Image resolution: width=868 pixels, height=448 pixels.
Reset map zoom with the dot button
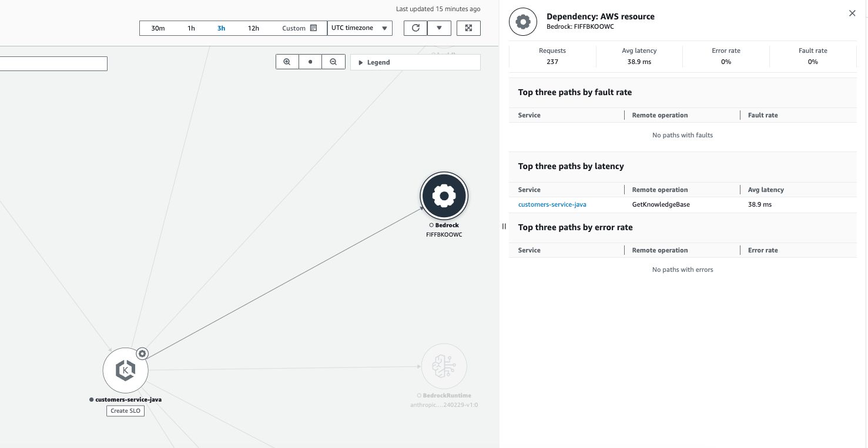click(310, 62)
